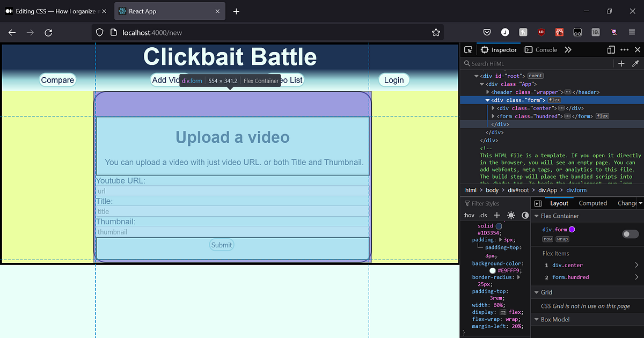Click the Submit button on the upload form
This screenshot has height=338, width=644.
pyautogui.click(x=222, y=245)
